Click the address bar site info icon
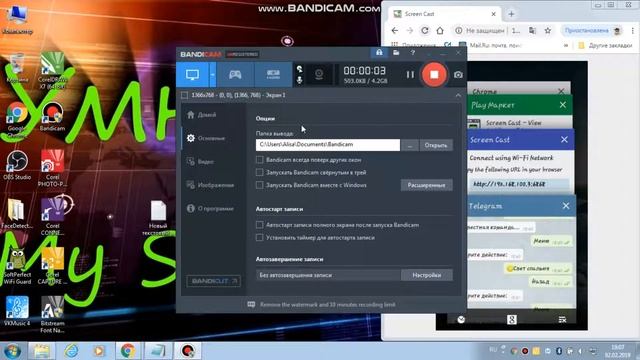Screen dimensions: 640x360 459,31
